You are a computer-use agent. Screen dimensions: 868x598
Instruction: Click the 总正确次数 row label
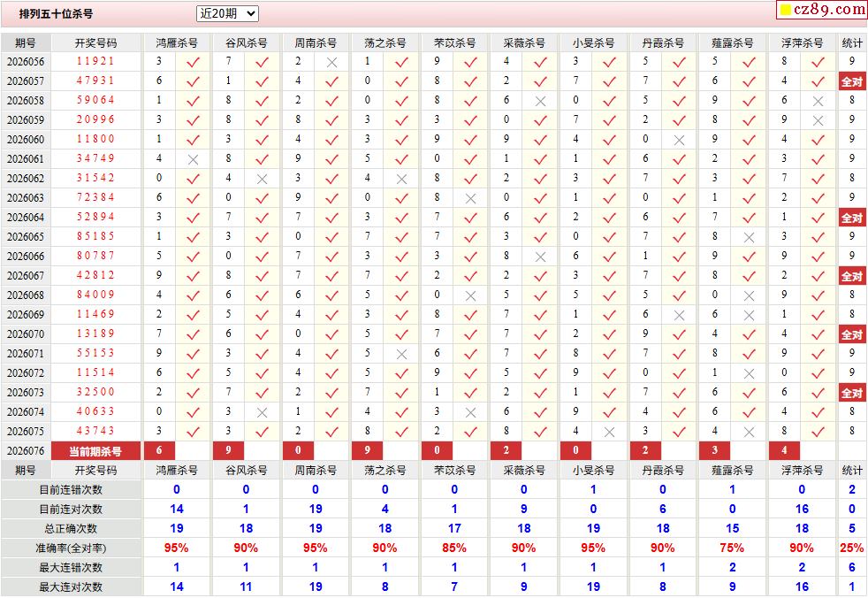(x=71, y=529)
